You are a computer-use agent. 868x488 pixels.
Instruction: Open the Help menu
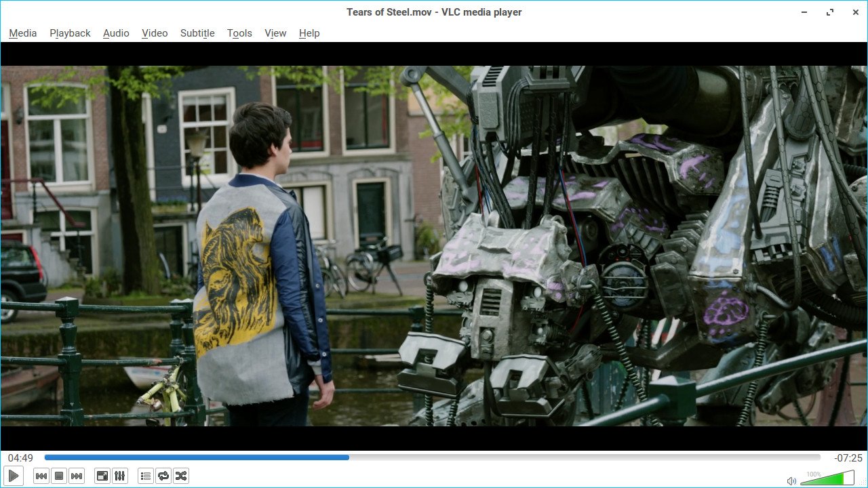pos(309,33)
